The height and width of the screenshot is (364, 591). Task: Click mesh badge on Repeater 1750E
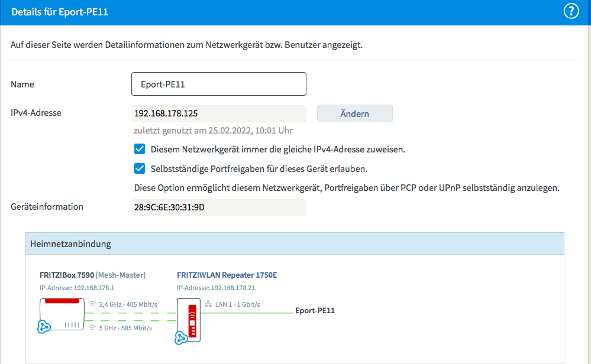tap(181, 338)
